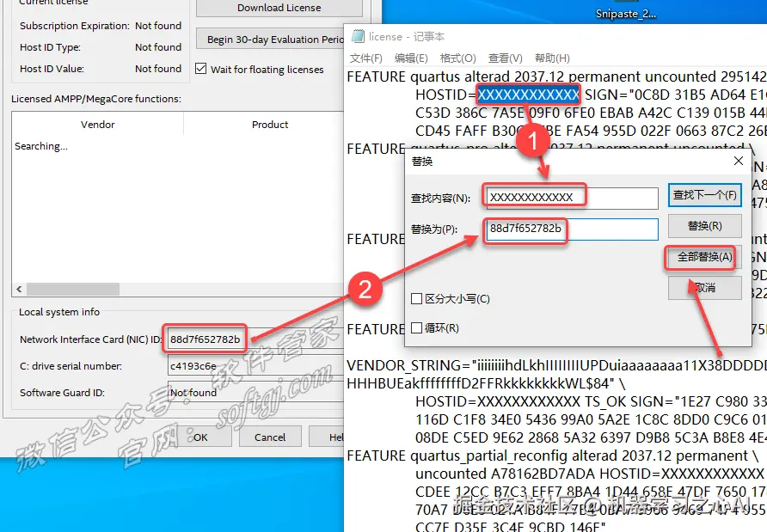Click the Snipaste_2... desktop icon label
This screenshot has height=532, width=767.
[626, 14]
